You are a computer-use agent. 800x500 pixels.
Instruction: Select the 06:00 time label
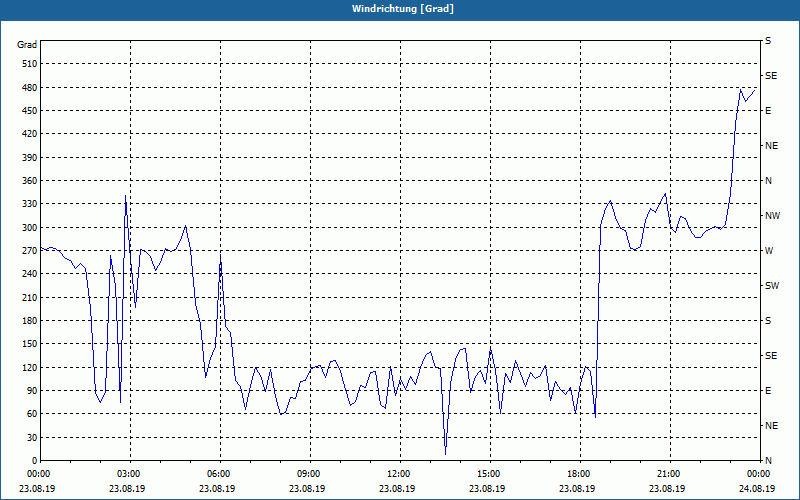(x=218, y=473)
